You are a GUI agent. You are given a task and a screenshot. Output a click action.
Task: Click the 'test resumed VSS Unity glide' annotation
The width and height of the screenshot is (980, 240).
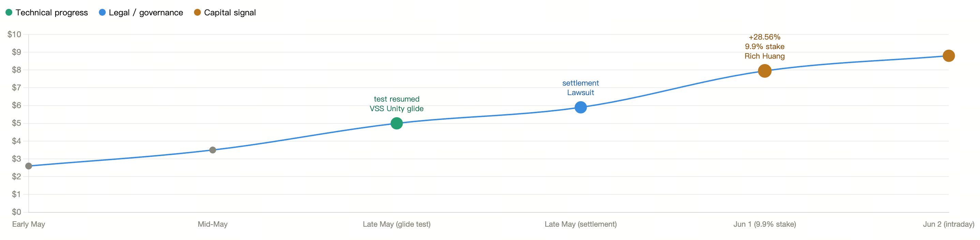click(x=397, y=104)
